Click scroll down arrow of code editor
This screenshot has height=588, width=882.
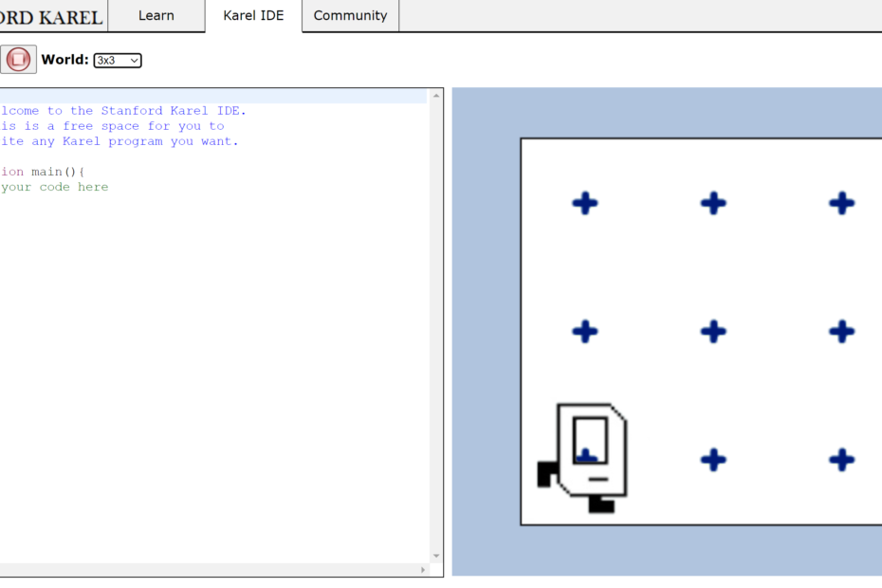pyautogui.click(x=436, y=556)
